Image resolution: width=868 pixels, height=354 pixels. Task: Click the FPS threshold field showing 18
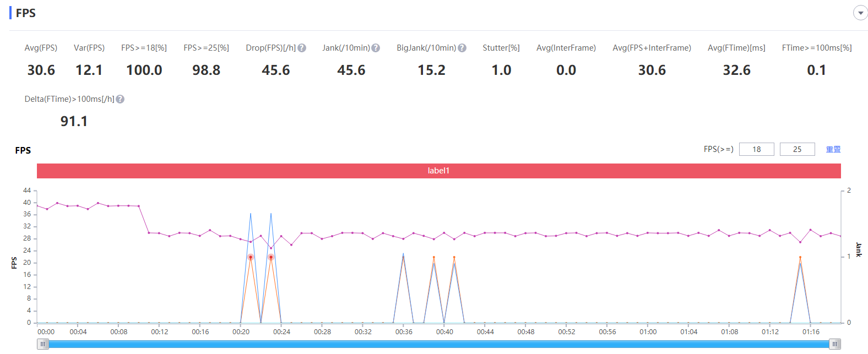click(x=756, y=149)
